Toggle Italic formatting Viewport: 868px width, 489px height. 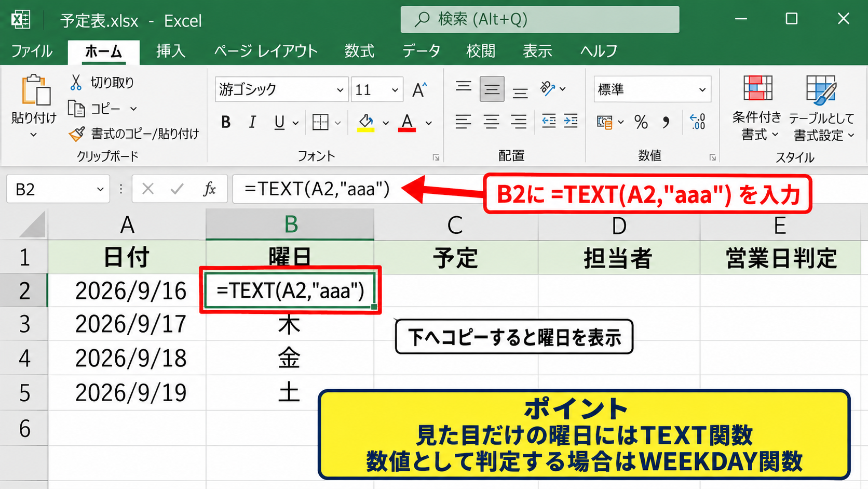(x=252, y=122)
